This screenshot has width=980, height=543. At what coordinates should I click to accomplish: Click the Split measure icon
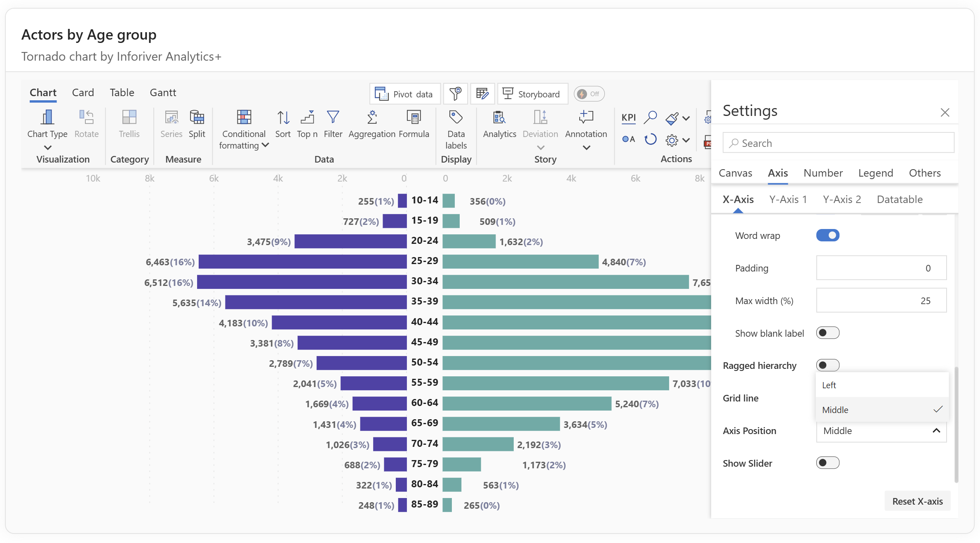click(197, 118)
